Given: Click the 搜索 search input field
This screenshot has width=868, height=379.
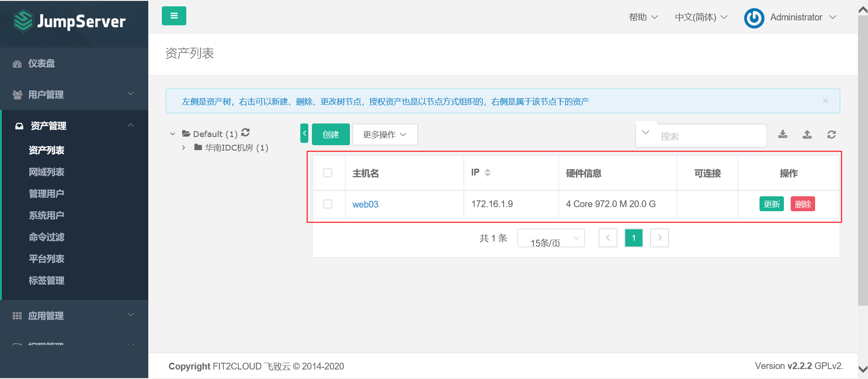Looking at the screenshot, I should 710,136.
